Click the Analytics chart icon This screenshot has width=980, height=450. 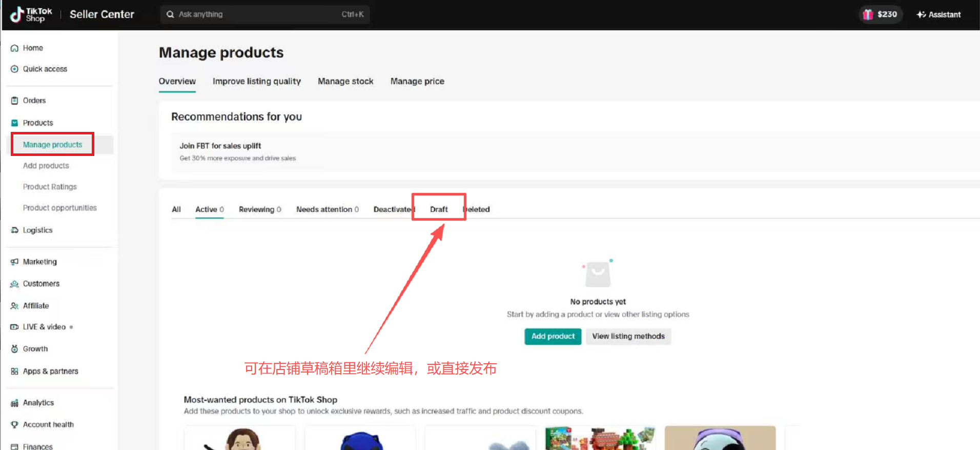(14, 403)
